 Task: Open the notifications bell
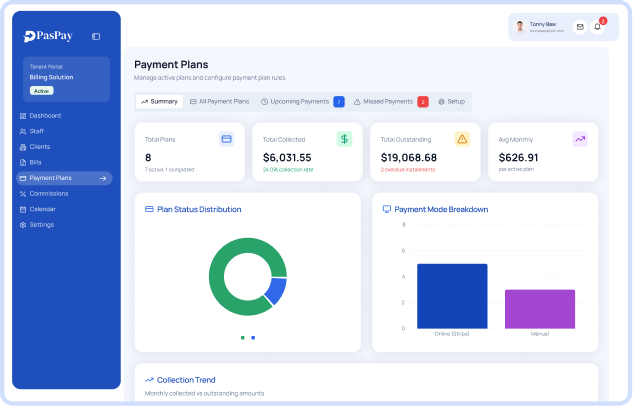597,27
